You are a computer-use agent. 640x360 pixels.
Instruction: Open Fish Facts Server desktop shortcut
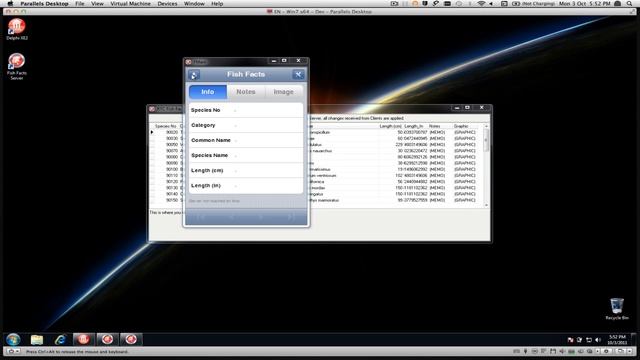17,66
